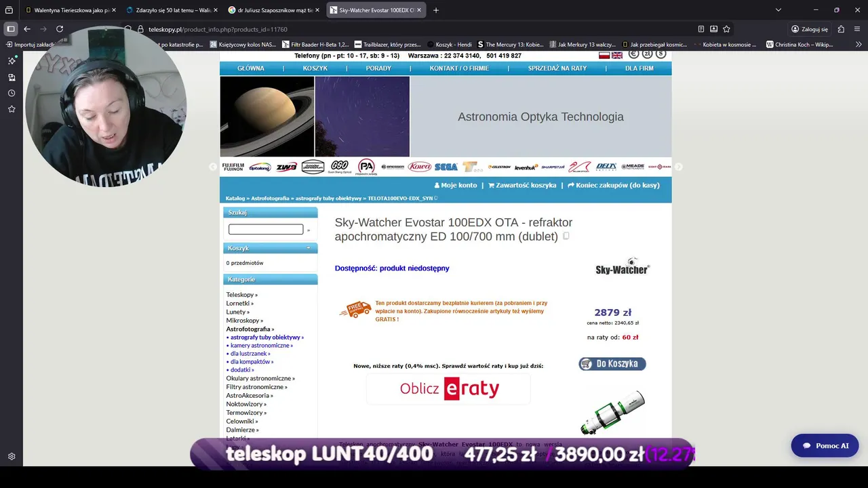868x488 pixels.
Task: Select euro currency icon
Action: [x=633, y=54]
